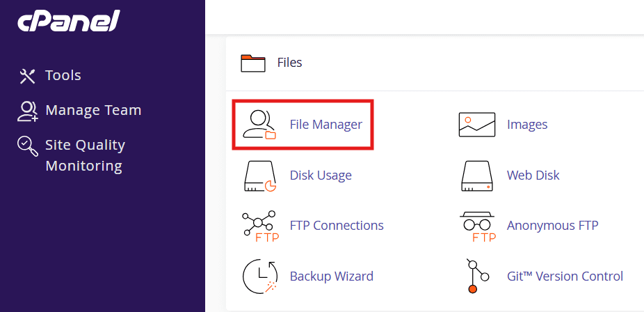The image size is (644, 312).
Task: Open the Disk Usage link
Action: [x=321, y=175]
